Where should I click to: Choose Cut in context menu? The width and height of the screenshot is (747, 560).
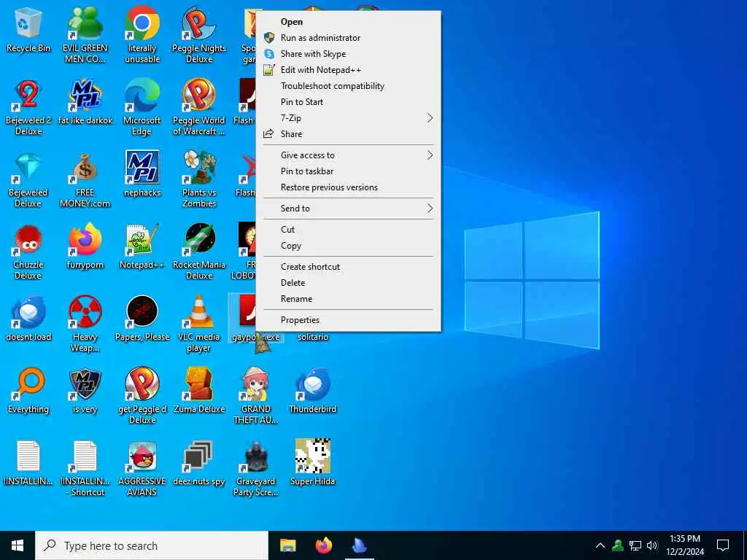(348, 230)
